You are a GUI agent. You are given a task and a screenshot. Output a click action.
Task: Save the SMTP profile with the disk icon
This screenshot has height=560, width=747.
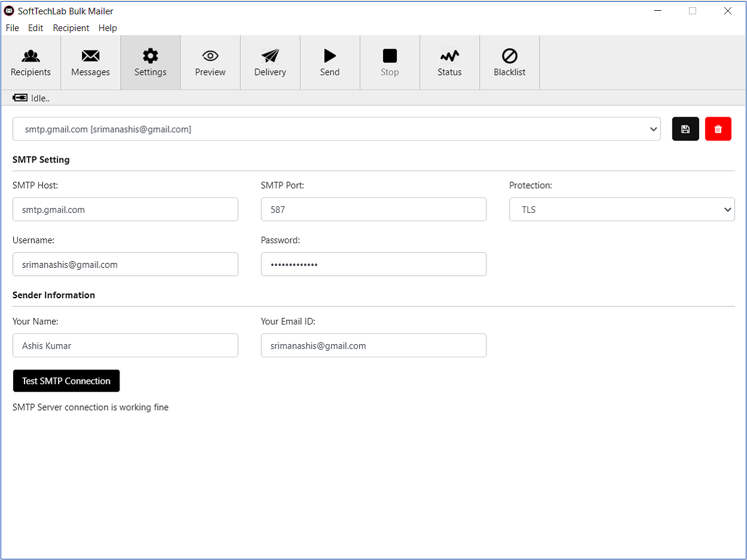tap(685, 128)
